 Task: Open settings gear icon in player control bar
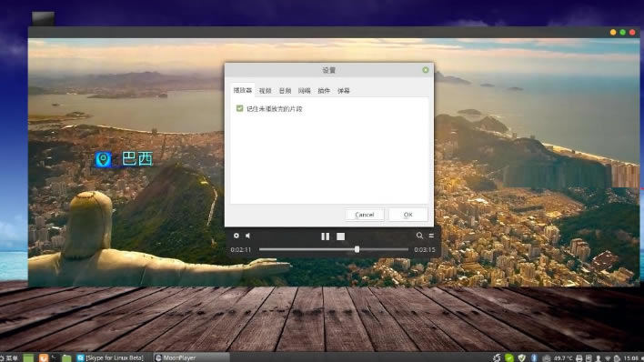pos(236,236)
